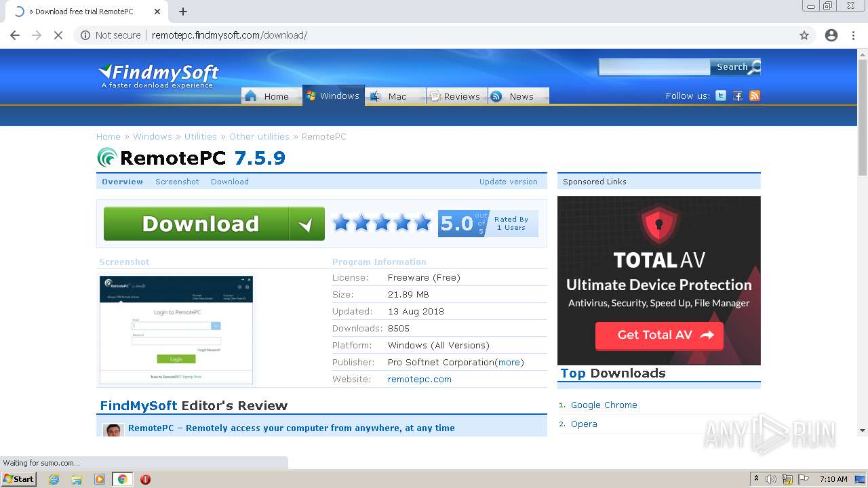Open the News navigation tab
Viewport: 868px width, 488px height.
pos(518,96)
